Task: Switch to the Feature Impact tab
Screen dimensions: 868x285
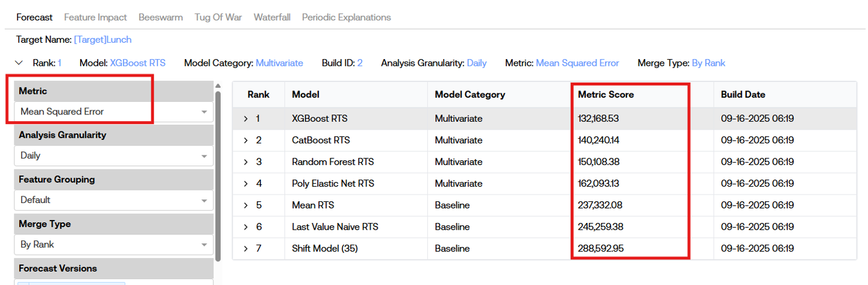Action: coord(95,17)
